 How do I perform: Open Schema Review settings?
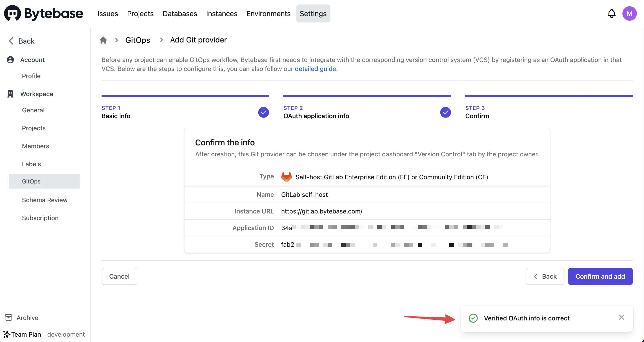tap(45, 200)
